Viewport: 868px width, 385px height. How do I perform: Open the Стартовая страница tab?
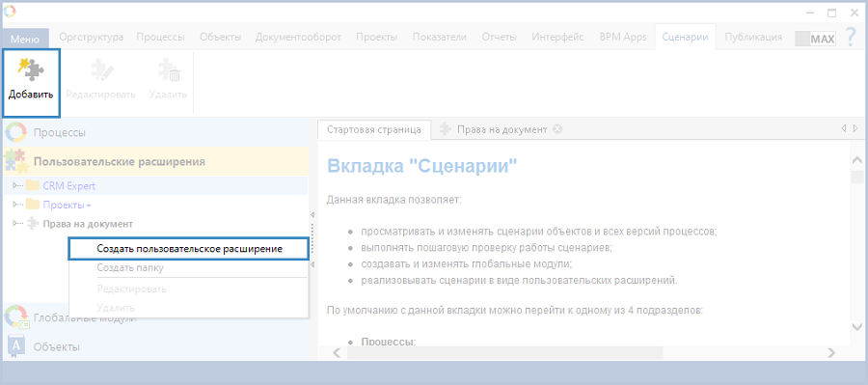tap(374, 129)
